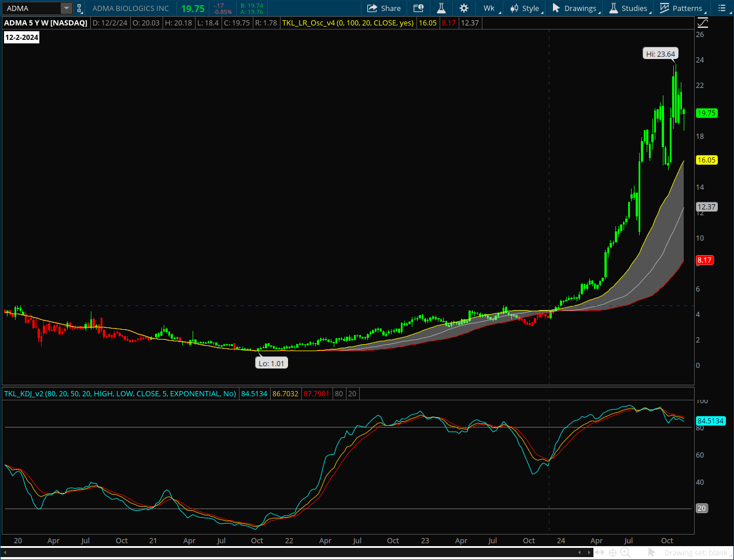Open the Patterns menu

(x=681, y=8)
